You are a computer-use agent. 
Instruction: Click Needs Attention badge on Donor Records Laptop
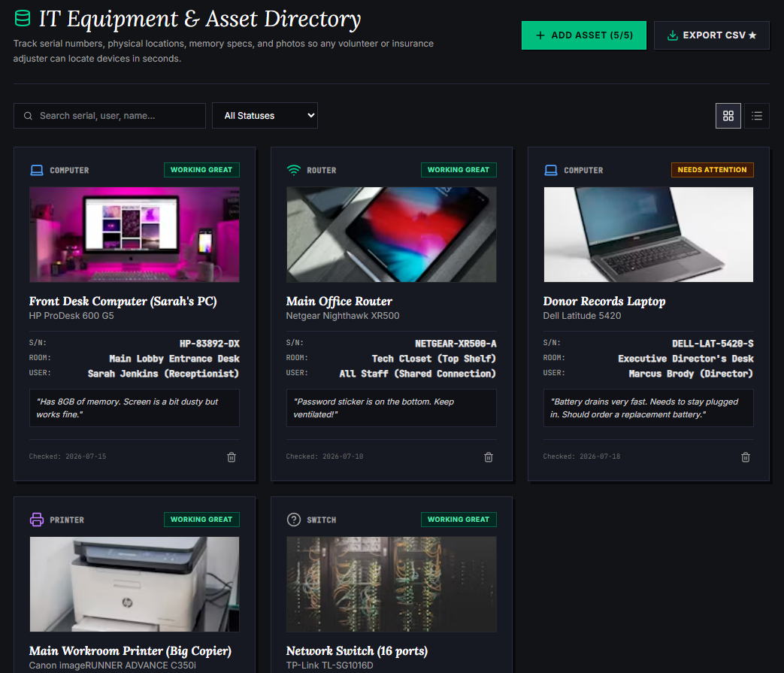tap(712, 170)
